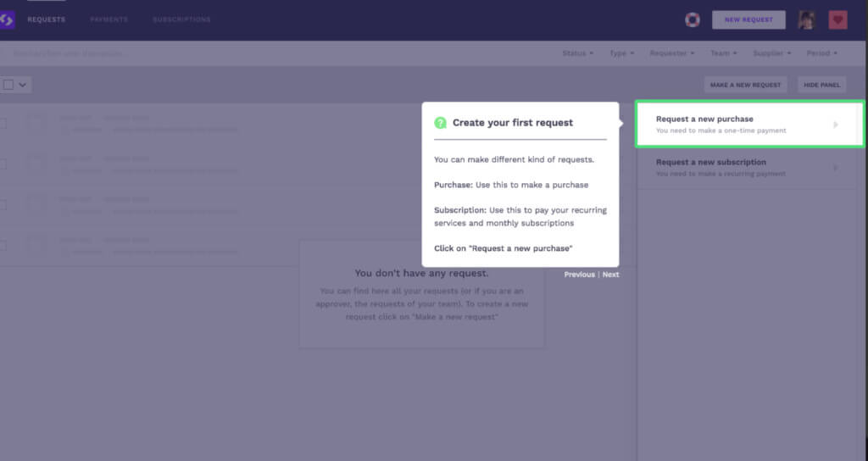Click Next in the tour popup
The height and width of the screenshot is (461, 868).
pyautogui.click(x=610, y=275)
